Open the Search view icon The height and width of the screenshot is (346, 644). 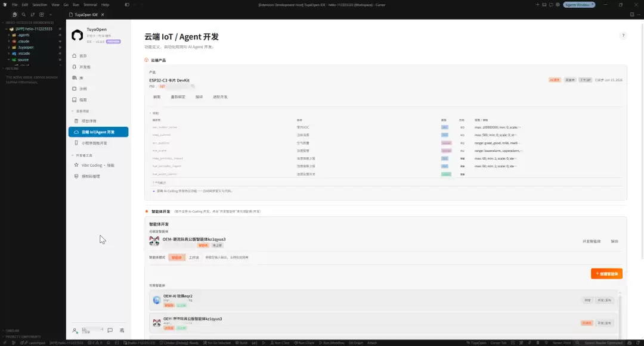tap(23, 14)
